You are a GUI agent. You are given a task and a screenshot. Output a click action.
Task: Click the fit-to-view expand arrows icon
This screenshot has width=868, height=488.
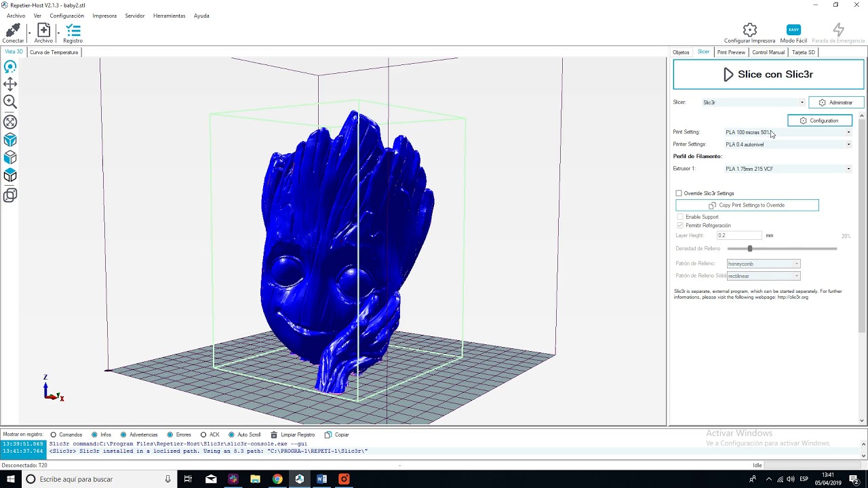[10, 122]
